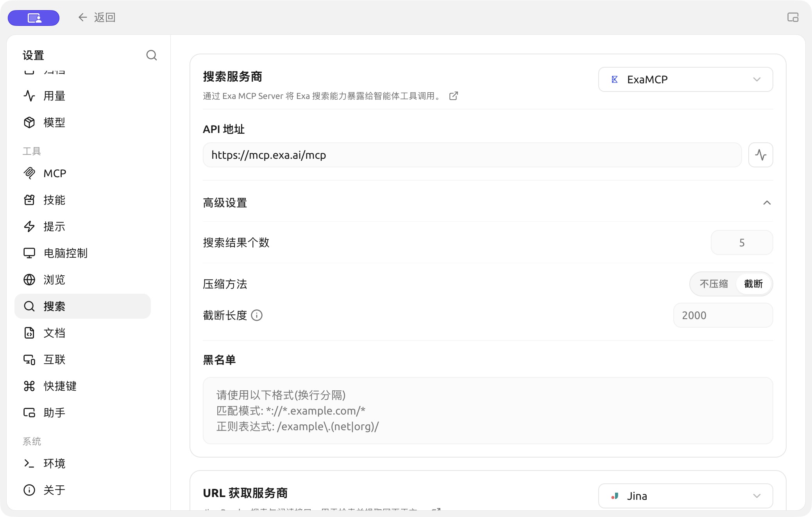
Task: Click the 搜索结果个数 number field
Action: tap(742, 242)
